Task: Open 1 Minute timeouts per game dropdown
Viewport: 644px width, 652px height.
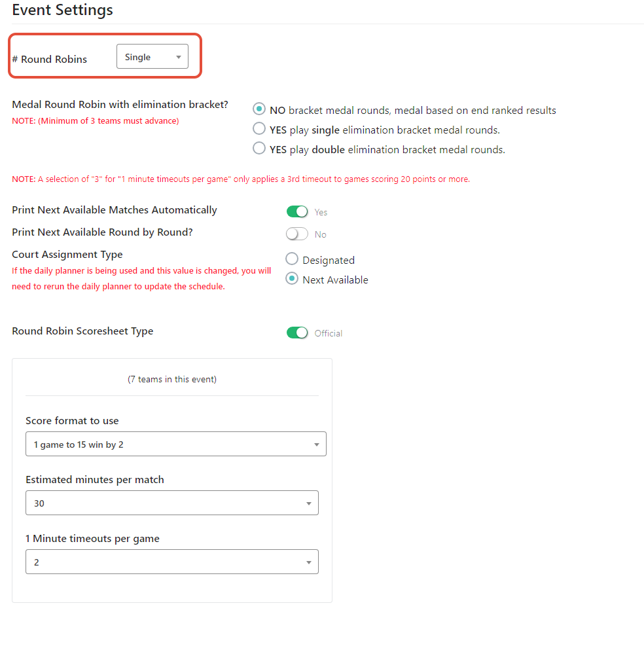Action: [171, 562]
